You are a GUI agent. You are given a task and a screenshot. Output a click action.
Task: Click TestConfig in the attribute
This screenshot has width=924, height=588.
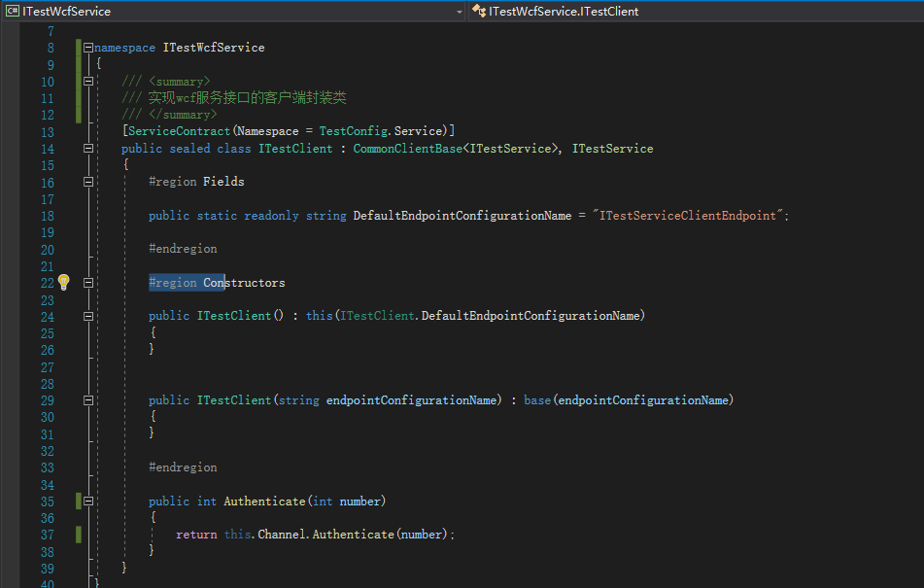pyautogui.click(x=354, y=131)
